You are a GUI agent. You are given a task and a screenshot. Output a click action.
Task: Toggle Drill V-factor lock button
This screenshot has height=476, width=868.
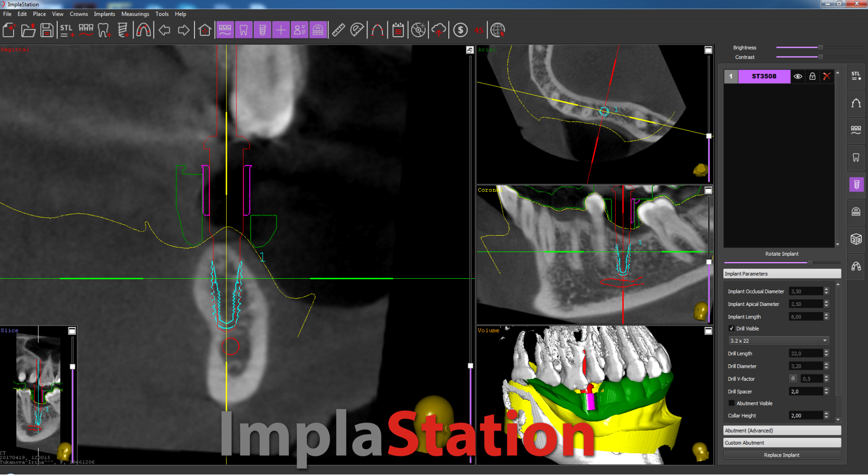pos(793,379)
